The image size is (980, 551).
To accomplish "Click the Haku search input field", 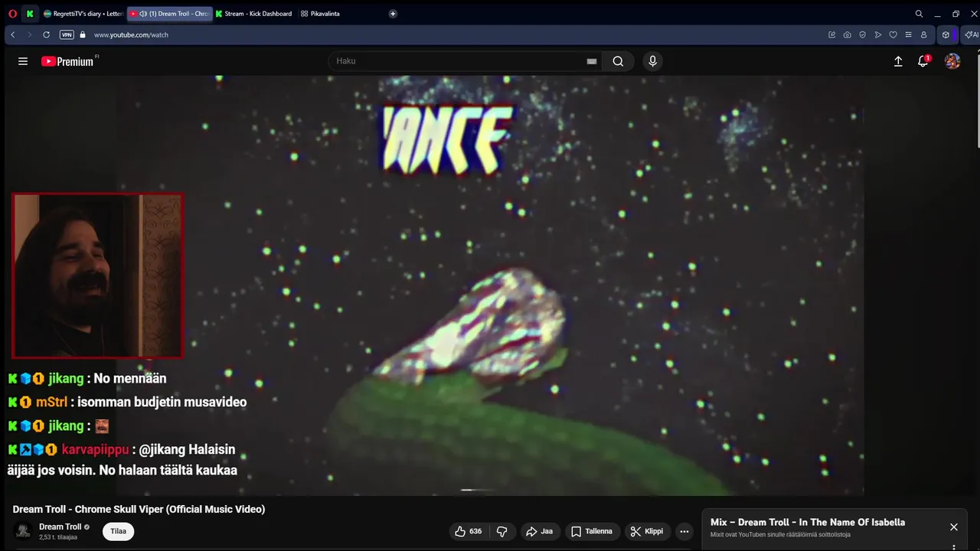I will (458, 61).
